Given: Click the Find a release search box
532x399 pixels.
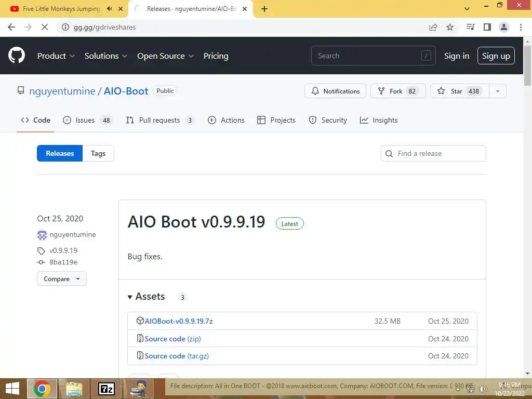Looking at the screenshot, I should (x=433, y=153).
